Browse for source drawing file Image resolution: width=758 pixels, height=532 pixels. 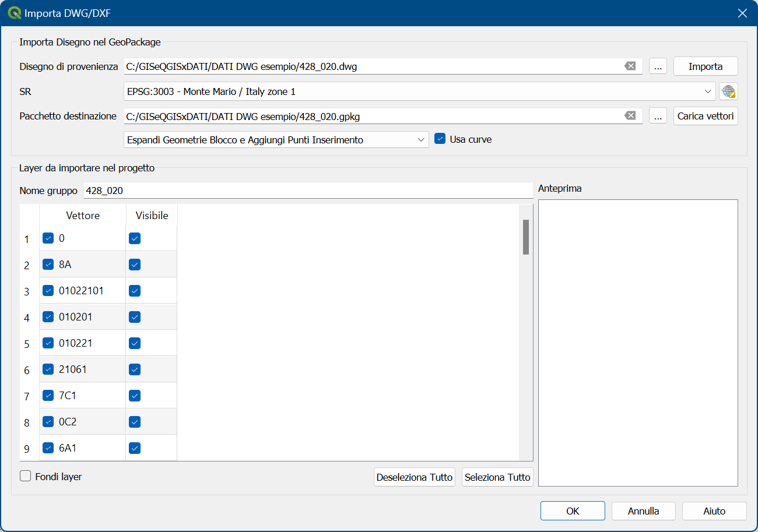click(x=658, y=66)
